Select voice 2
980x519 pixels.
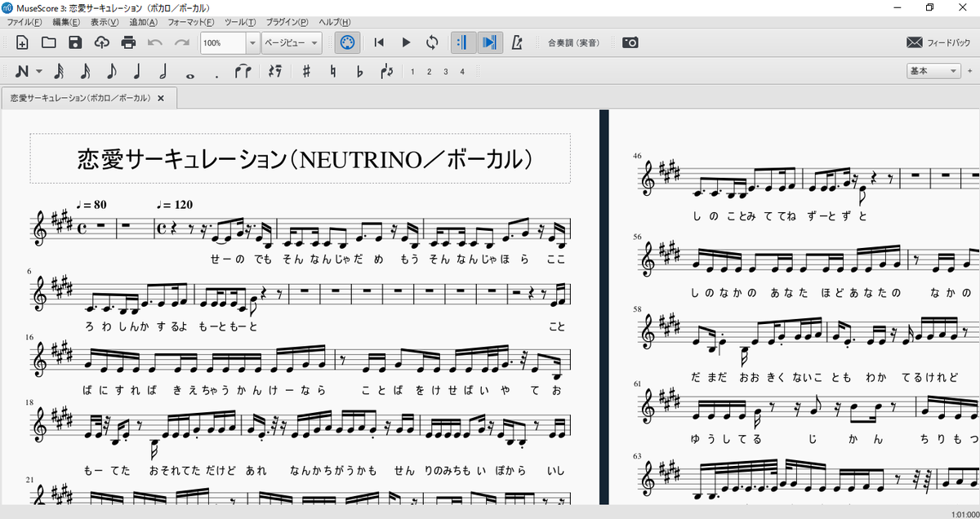click(x=429, y=72)
